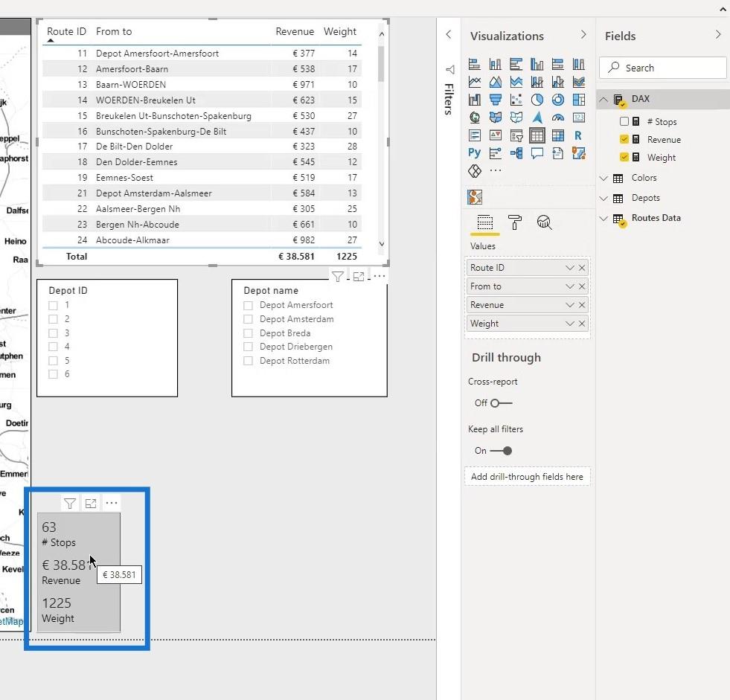Image resolution: width=730 pixels, height=700 pixels.
Task: Open more visuals ellipsis in Visualizations
Action: 496,170
